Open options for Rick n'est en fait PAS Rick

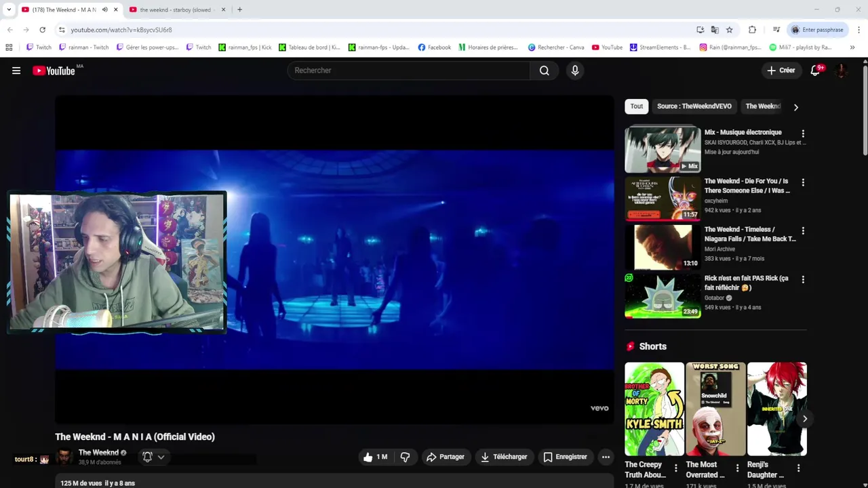click(x=803, y=279)
